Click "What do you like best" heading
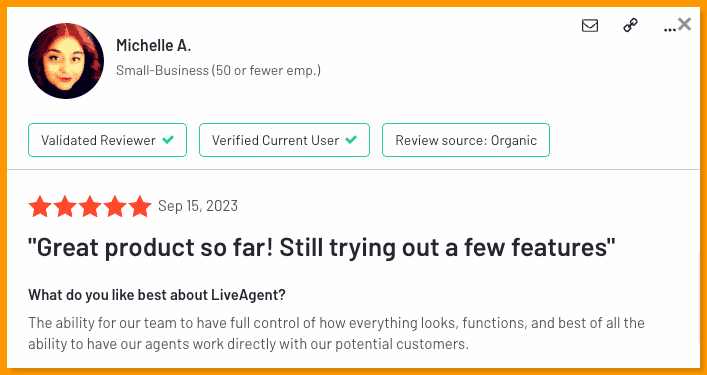This screenshot has height=375, width=707. [157, 295]
